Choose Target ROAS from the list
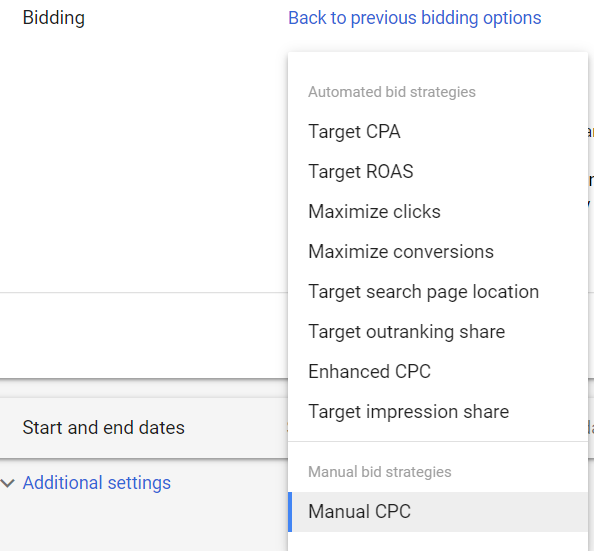Screen dimensions: 594x551 (438, 171)
